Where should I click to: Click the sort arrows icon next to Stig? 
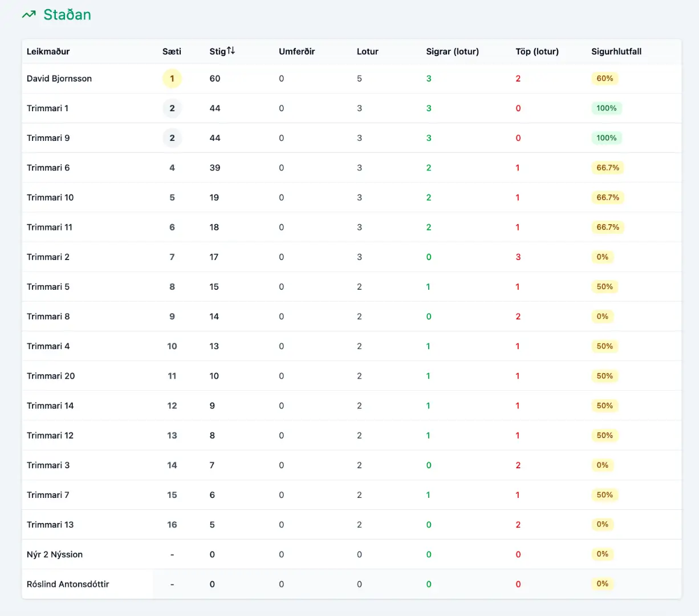[x=231, y=51]
